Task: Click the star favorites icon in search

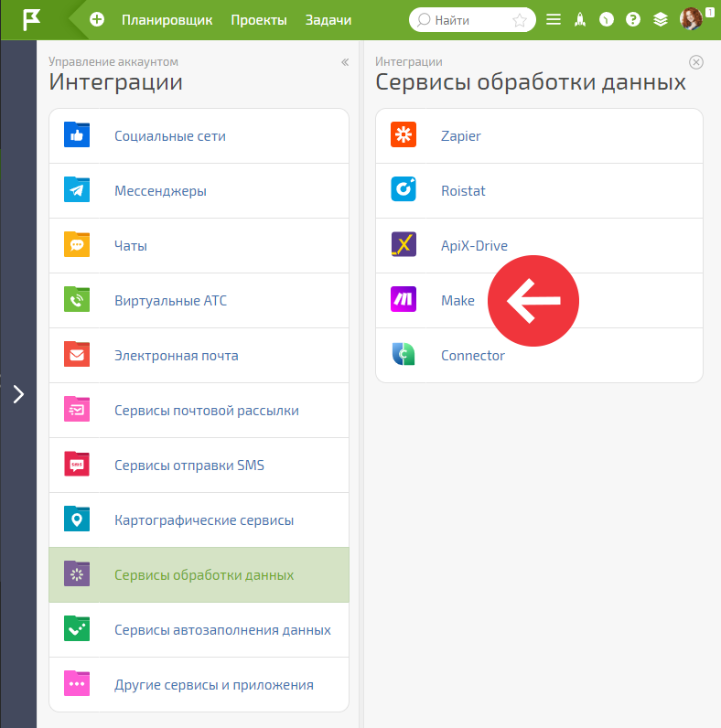Action: (x=520, y=20)
